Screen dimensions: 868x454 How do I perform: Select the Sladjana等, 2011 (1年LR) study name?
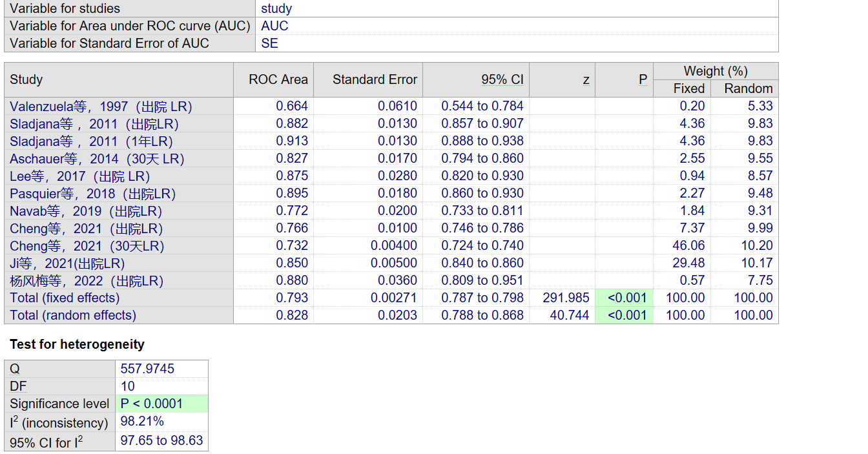pos(91,141)
